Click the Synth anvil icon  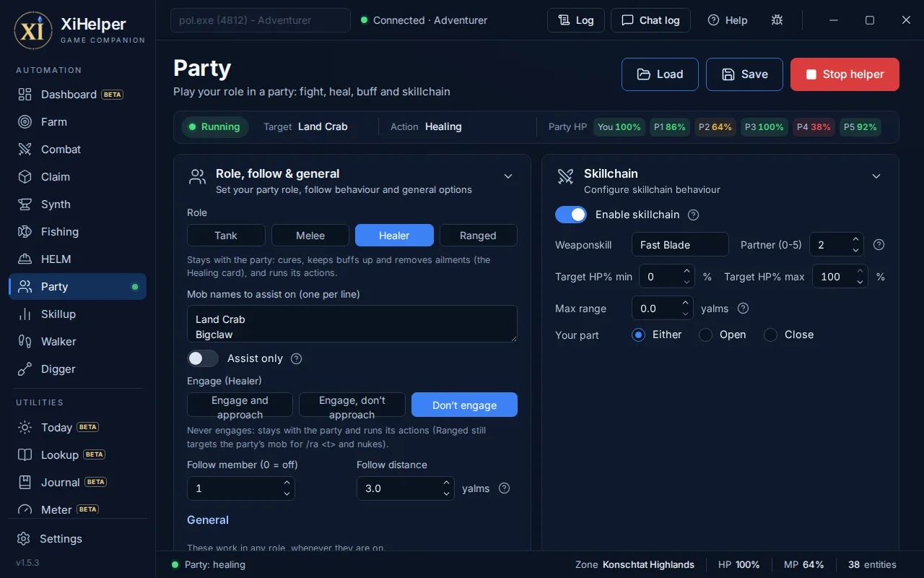[x=25, y=204]
